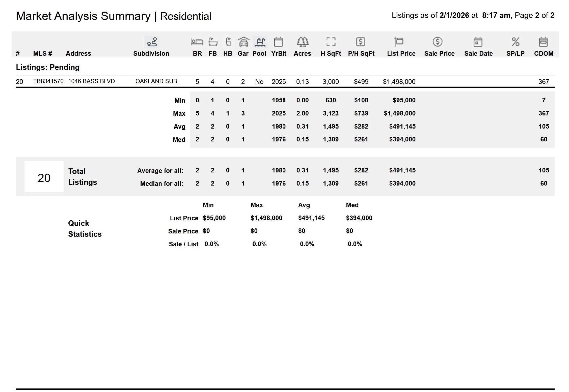
Task: Click the half bath toilet icon
Action: pos(228,42)
